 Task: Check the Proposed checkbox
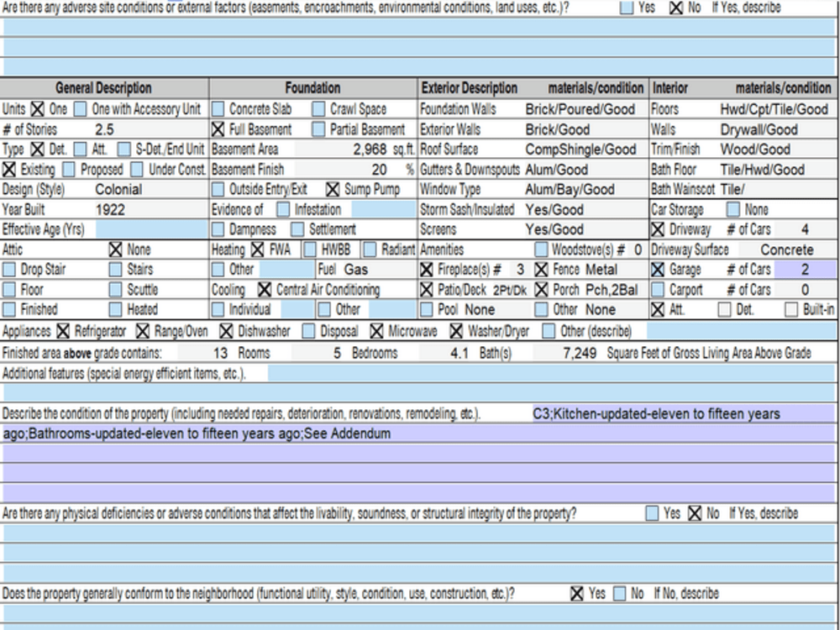(69, 170)
